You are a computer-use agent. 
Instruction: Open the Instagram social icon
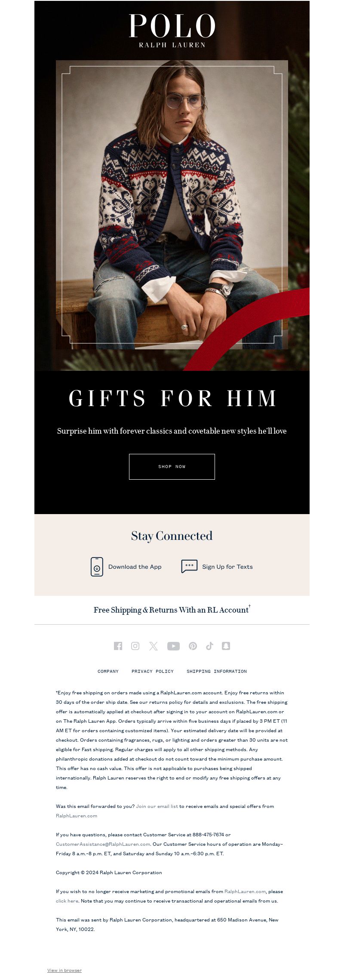point(135,646)
